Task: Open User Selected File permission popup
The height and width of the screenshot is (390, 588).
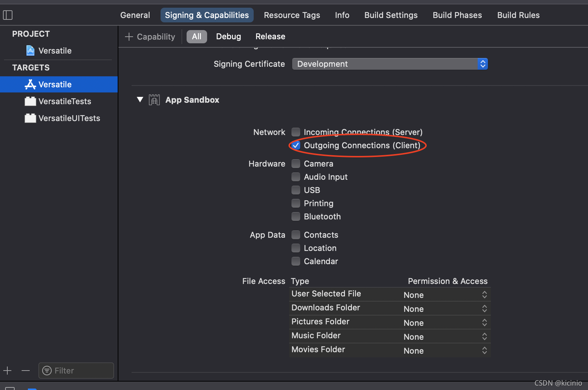Action: coord(445,295)
